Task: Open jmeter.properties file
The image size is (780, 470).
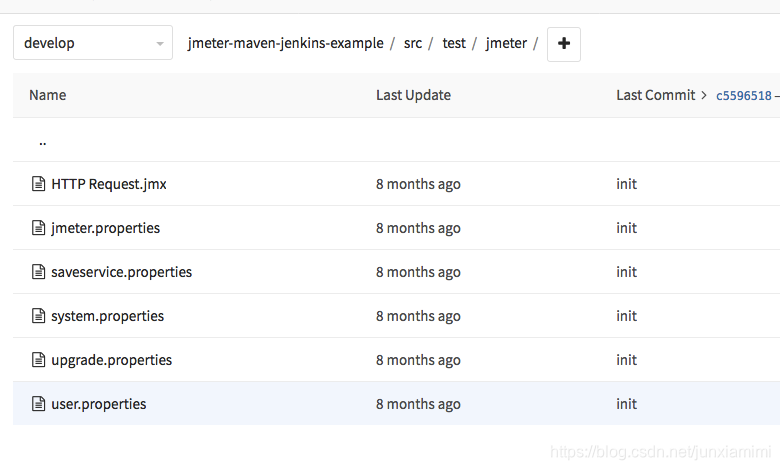Action: click(x=105, y=228)
